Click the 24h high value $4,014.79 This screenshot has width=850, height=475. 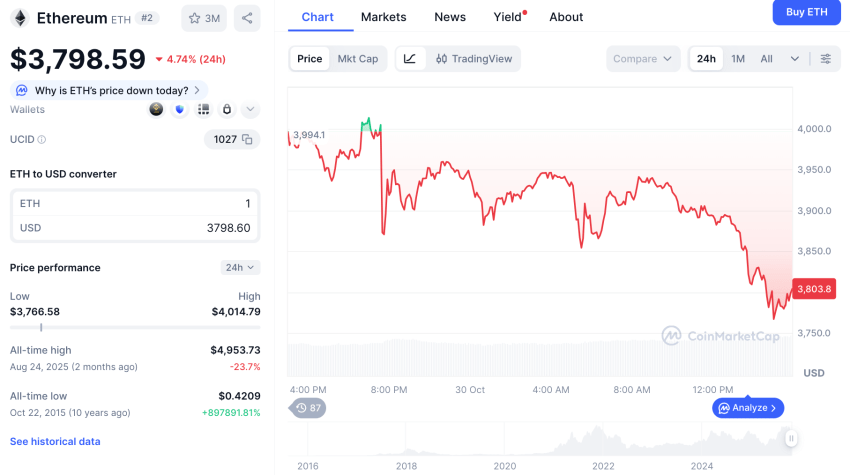tap(236, 312)
